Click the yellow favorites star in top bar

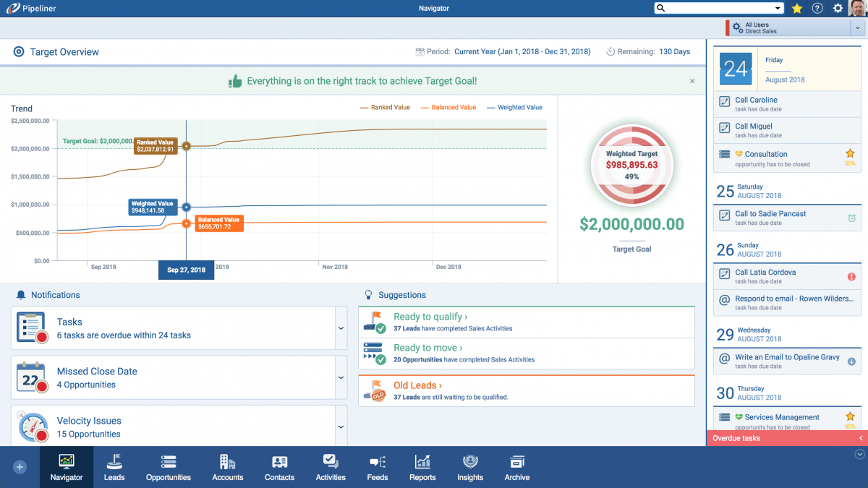[x=796, y=8]
